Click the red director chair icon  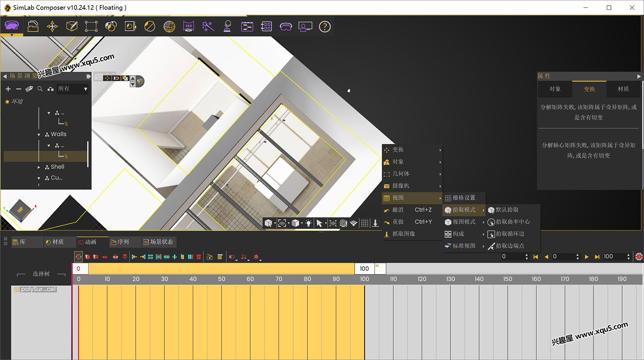pos(125,257)
